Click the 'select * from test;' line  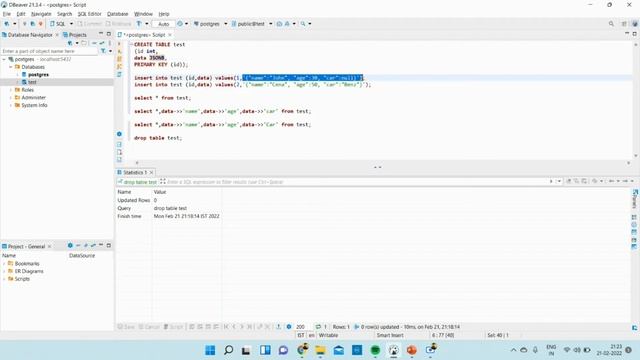pyautogui.click(x=162, y=98)
